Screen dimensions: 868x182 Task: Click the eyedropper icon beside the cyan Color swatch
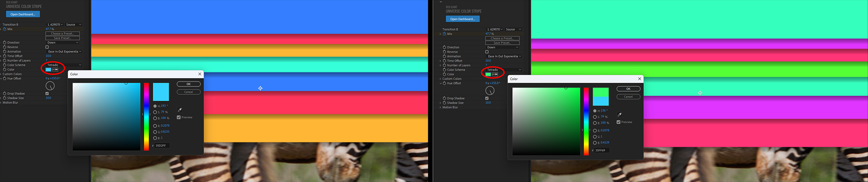click(x=55, y=70)
